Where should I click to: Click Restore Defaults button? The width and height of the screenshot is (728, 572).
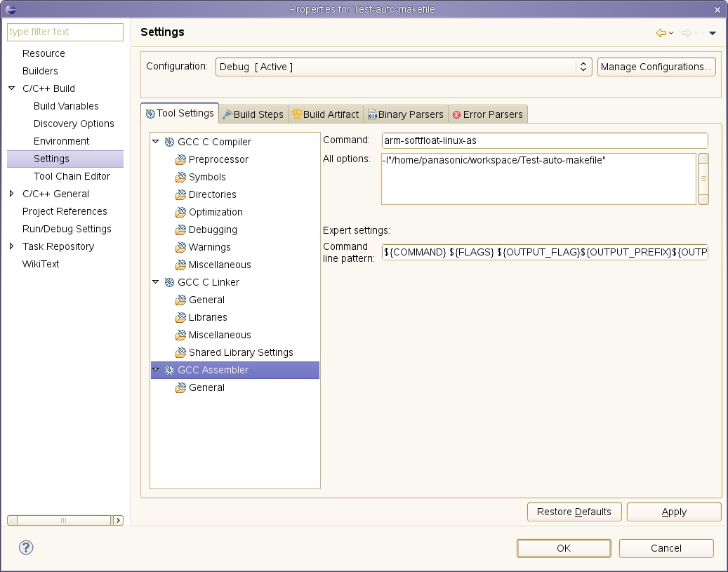tap(574, 512)
